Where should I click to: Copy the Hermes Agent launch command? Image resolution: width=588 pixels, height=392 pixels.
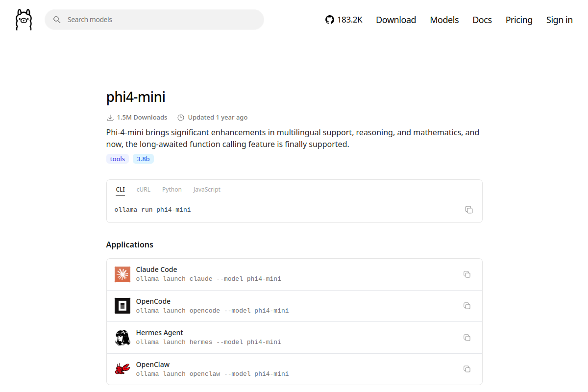point(467,338)
